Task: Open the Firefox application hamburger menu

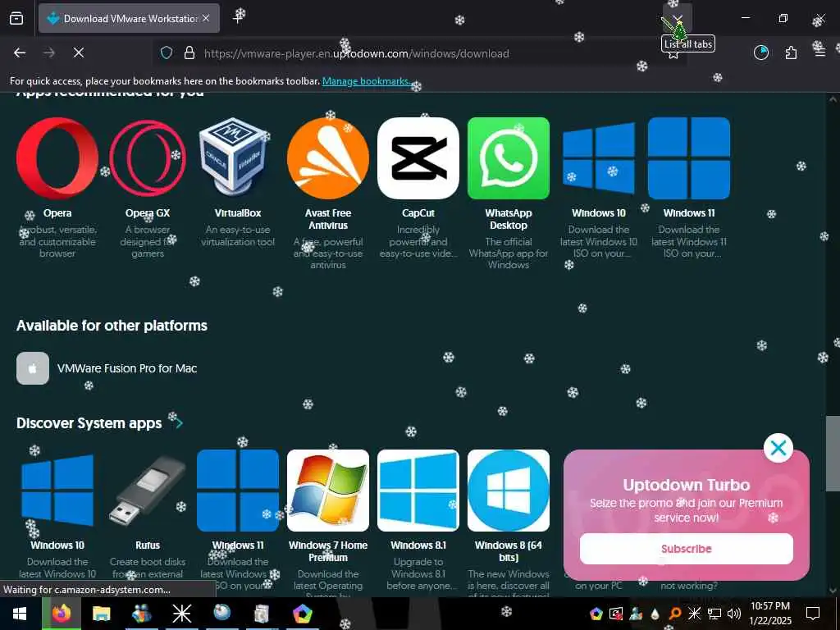Action: (820, 53)
